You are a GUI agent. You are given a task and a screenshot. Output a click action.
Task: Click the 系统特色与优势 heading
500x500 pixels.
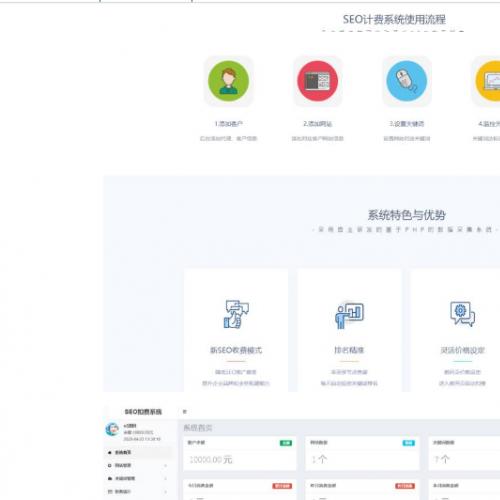tap(406, 215)
